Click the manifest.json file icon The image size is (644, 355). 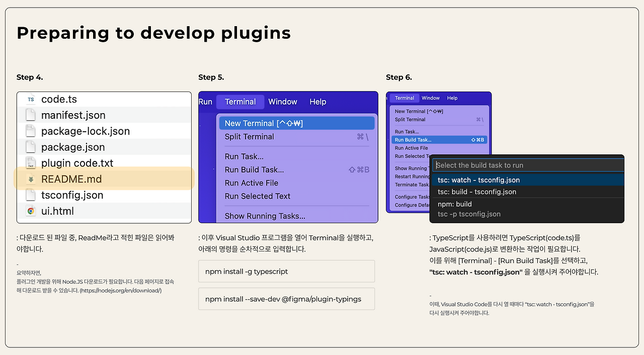31,115
